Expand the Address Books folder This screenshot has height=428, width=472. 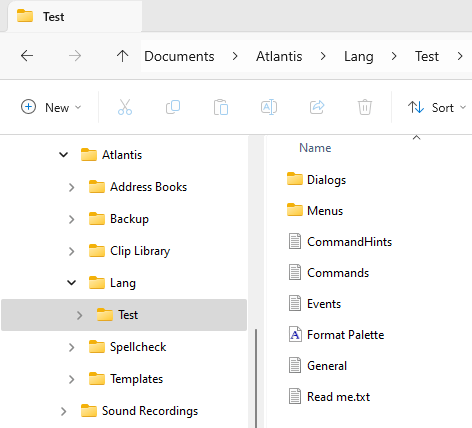point(71,187)
